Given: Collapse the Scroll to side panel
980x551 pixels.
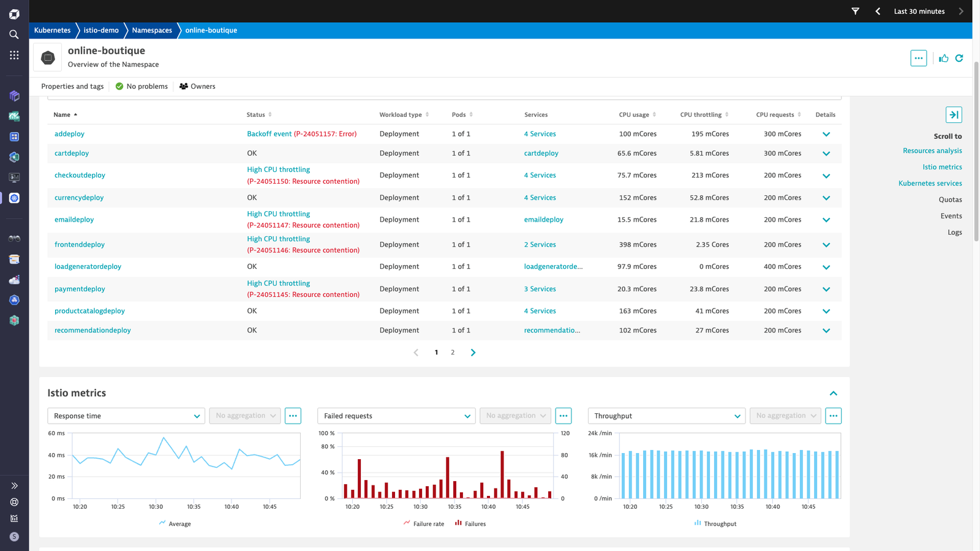Looking at the screenshot, I should (954, 114).
